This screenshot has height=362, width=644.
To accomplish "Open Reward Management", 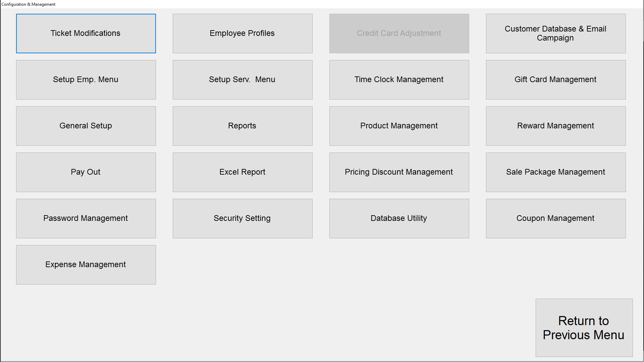I will (x=556, y=126).
